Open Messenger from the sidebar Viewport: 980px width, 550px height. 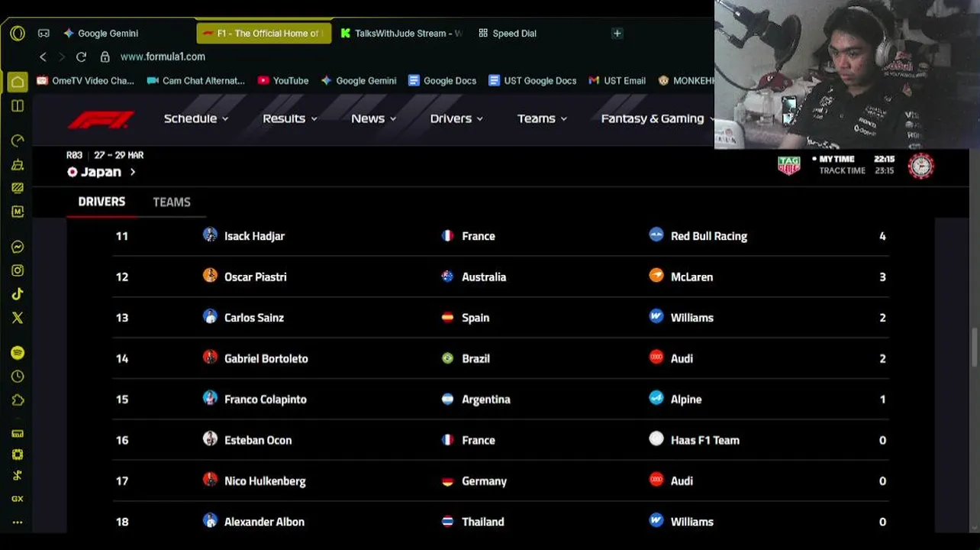(x=18, y=247)
